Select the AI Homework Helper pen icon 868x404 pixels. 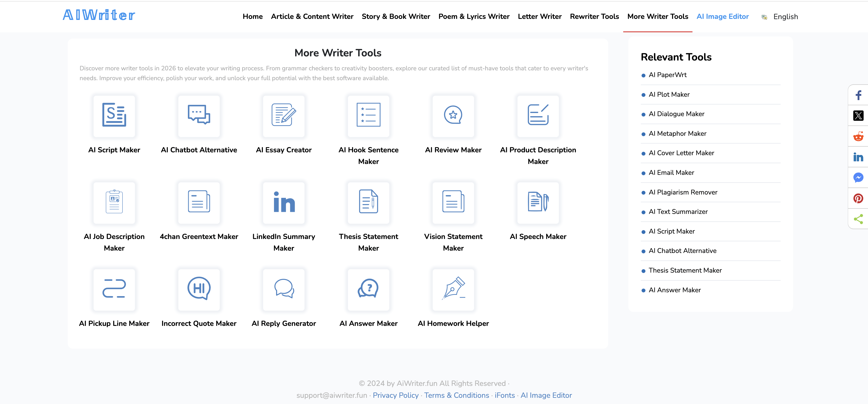tap(453, 290)
